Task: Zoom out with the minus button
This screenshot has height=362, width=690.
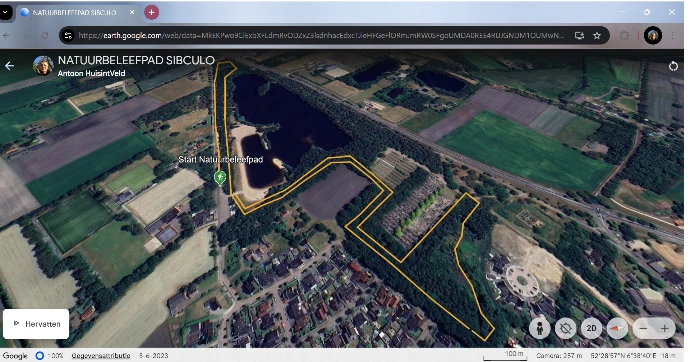Action: (643, 328)
